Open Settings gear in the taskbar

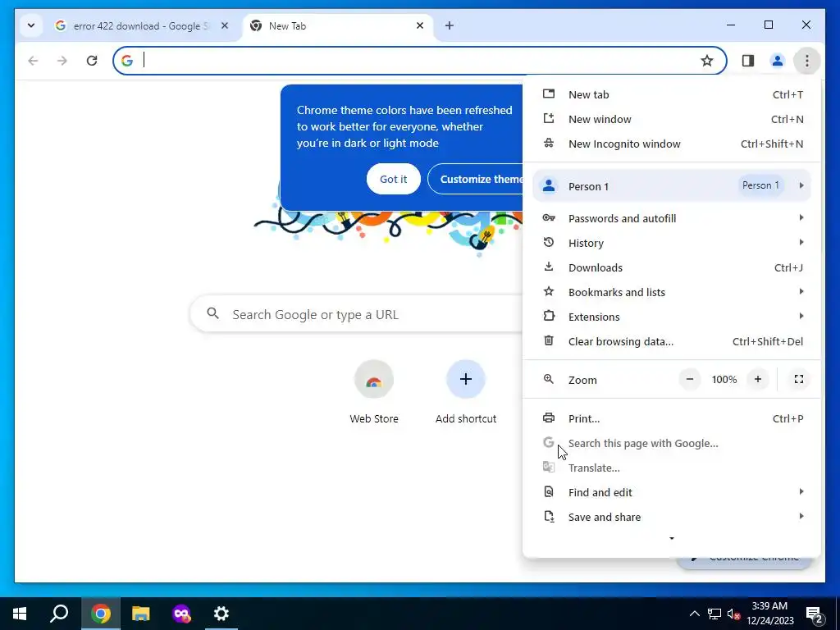(x=221, y=614)
